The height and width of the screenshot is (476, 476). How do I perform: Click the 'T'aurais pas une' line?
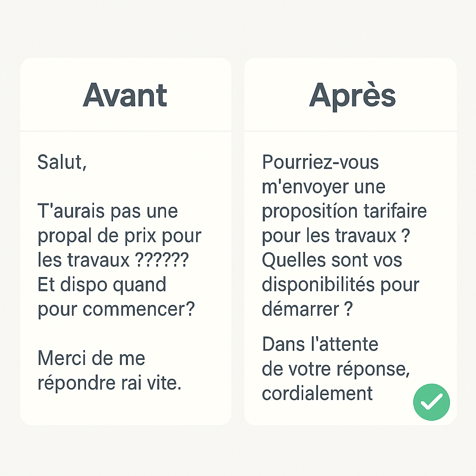point(108,211)
